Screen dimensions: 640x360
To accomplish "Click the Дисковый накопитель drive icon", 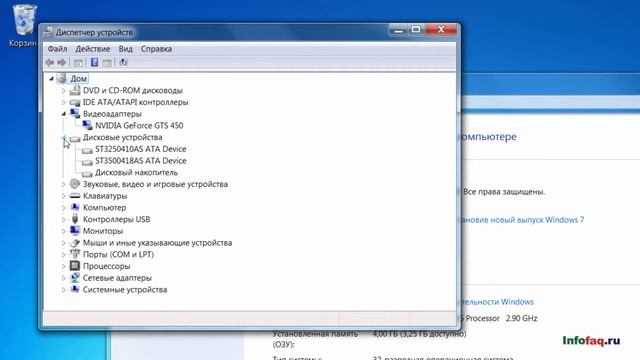I will [x=87, y=173].
